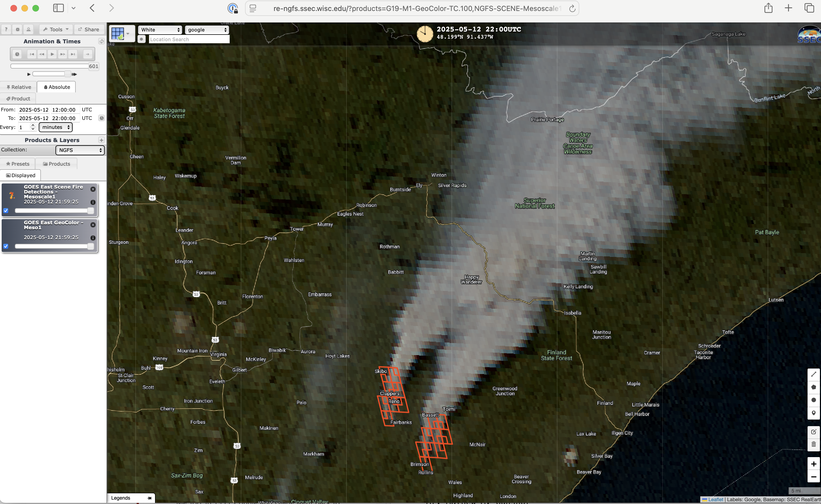The height and width of the screenshot is (504, 821).
Task: Click the clock icon beside To time
Action: [x=101, y=118]
